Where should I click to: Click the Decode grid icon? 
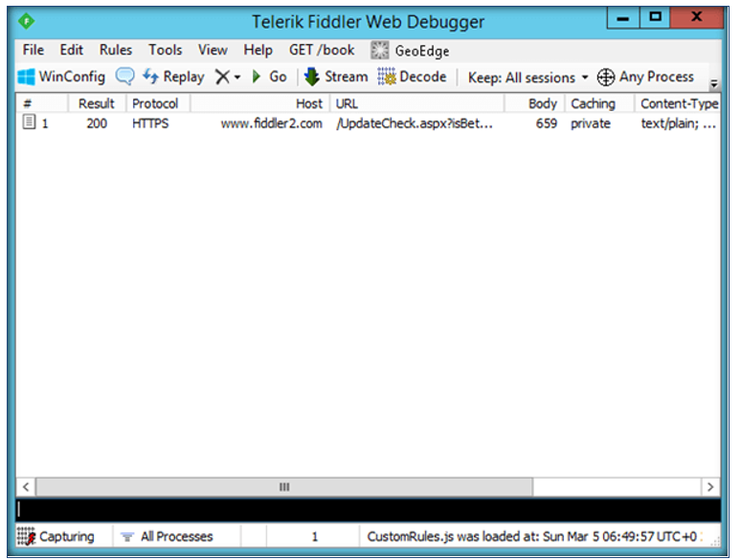[387, 77]
